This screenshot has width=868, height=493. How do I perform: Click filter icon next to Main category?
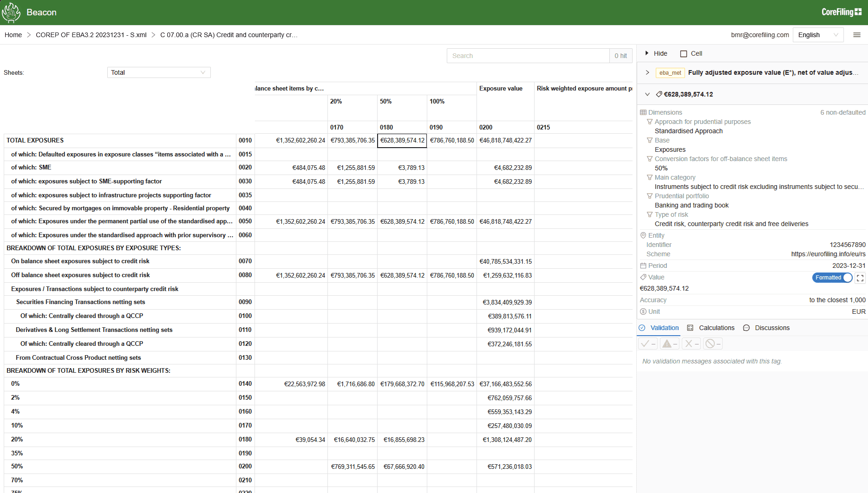click(650, 177)
